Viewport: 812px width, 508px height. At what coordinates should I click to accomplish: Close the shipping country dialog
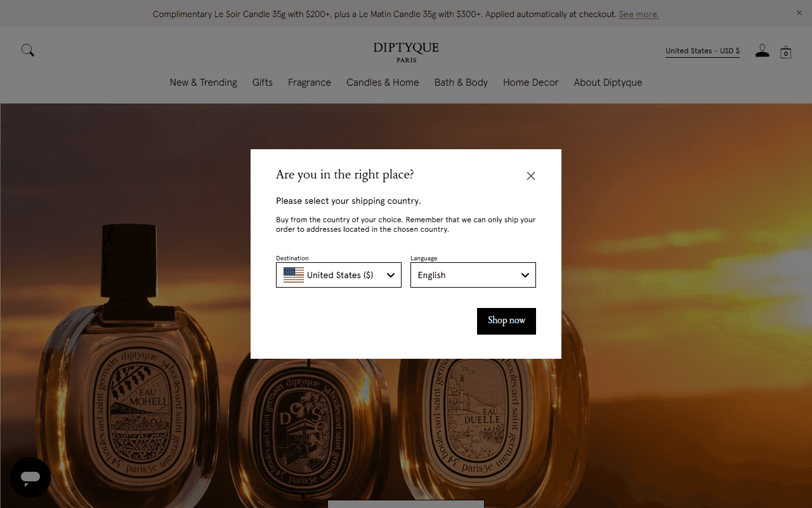(x=531, y=176)
